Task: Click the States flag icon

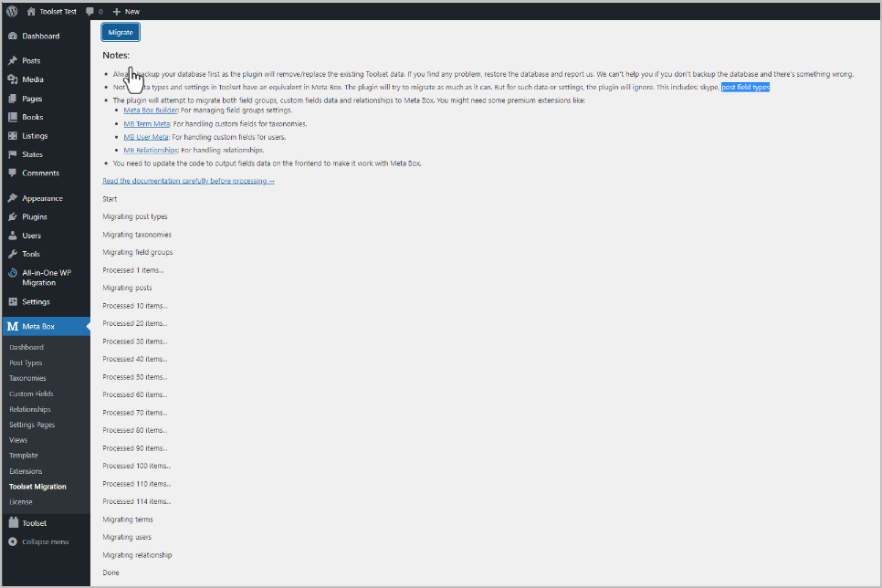Action: point(13,154)
